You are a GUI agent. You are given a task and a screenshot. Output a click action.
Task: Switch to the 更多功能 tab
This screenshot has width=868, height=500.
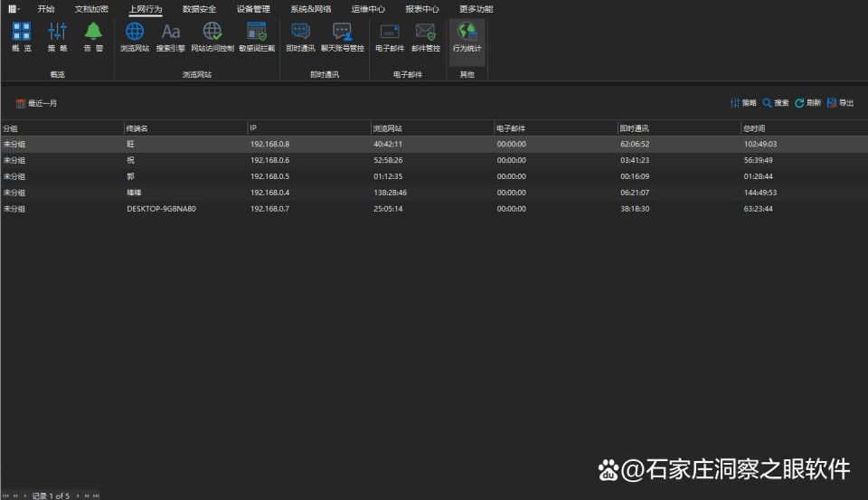tap(476, 9)
